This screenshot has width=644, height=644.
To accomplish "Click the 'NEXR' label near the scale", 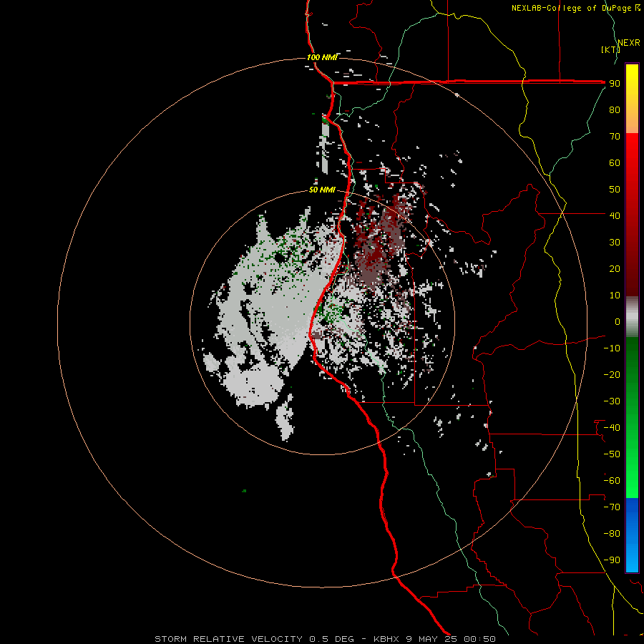I will [x=628, y=43].
